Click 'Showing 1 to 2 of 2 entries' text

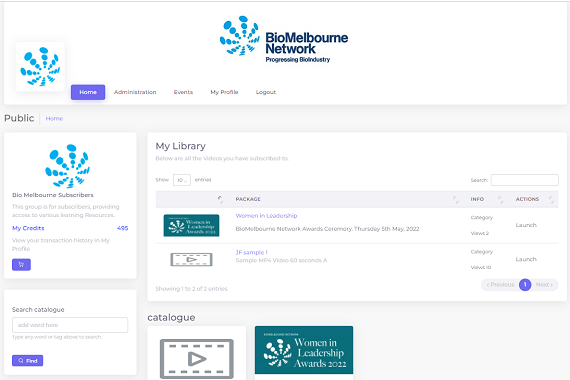pos(192,289)
